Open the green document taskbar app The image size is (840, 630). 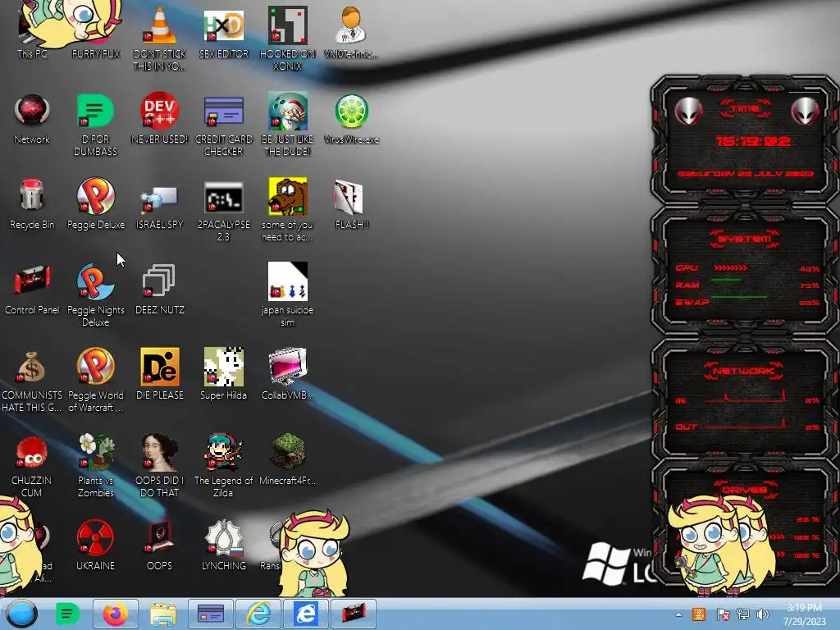point(67,614)
